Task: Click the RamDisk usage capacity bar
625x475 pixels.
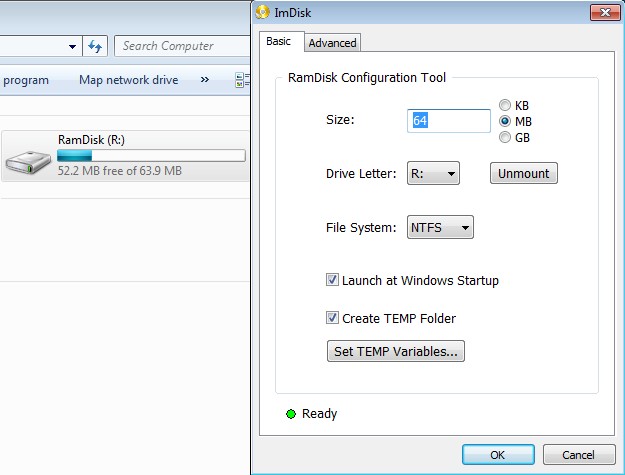Action: 151,155
